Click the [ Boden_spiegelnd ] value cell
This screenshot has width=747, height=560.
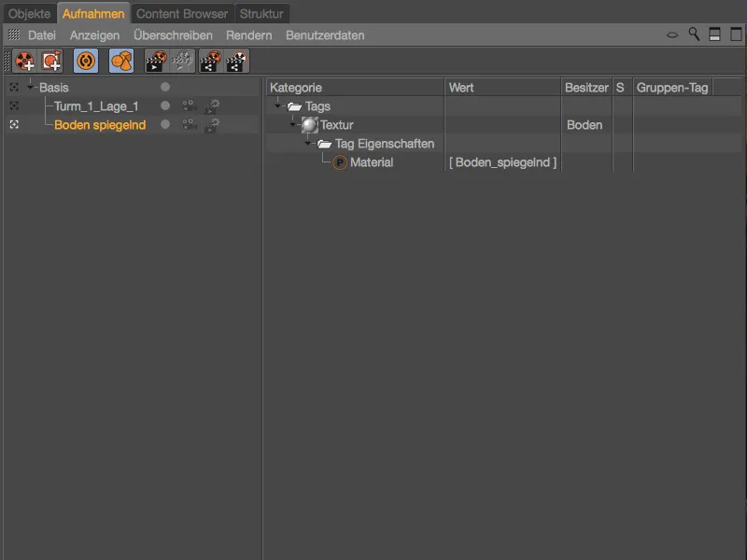[502, 162]
